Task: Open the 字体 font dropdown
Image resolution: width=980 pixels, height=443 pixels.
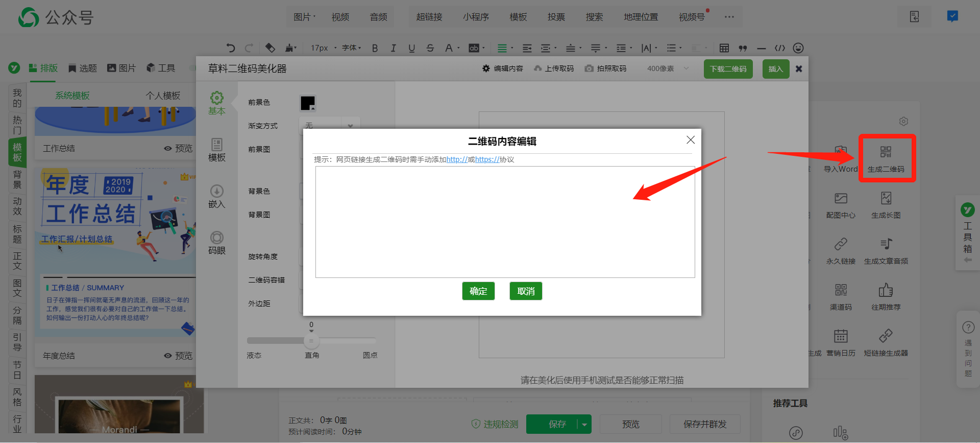Action: point(351,48)
